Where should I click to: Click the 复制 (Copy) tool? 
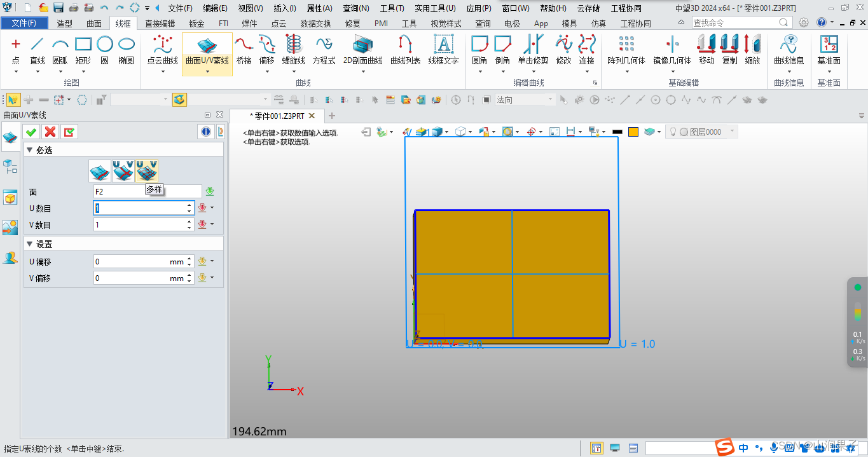pos(729,51)
